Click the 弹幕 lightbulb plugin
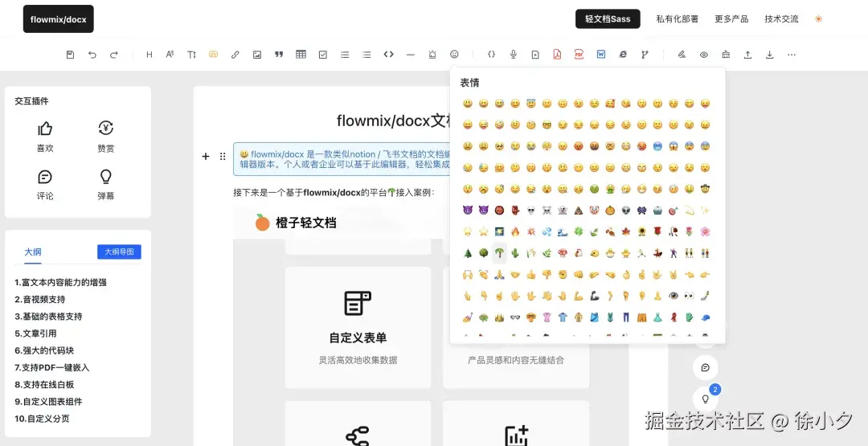 tap(106, 184)
